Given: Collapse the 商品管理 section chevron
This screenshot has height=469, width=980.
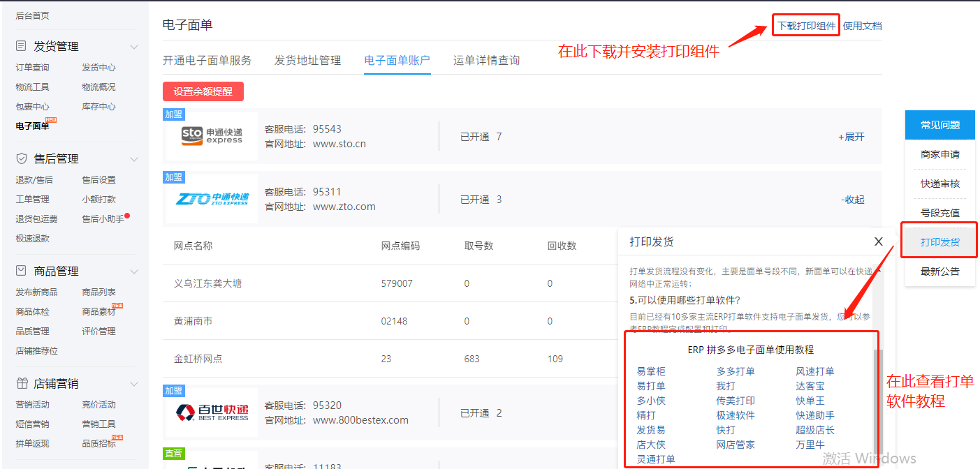Looking at the screenshot, I should 134,271.
